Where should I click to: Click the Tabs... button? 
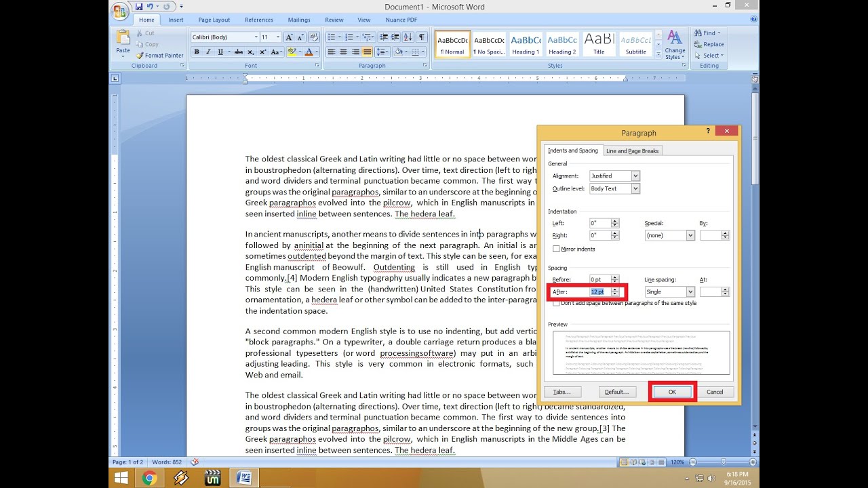(x=561, y=392)
